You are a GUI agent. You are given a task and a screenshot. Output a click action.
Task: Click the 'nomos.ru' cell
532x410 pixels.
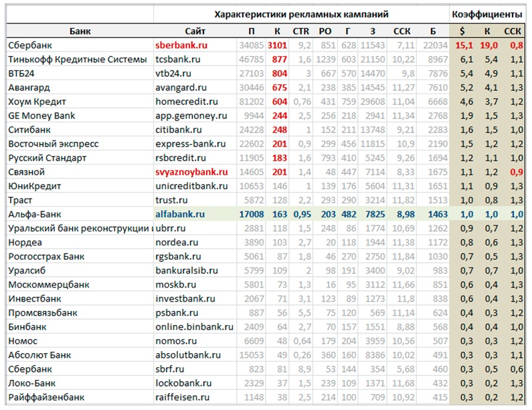(x=195, y=341)
